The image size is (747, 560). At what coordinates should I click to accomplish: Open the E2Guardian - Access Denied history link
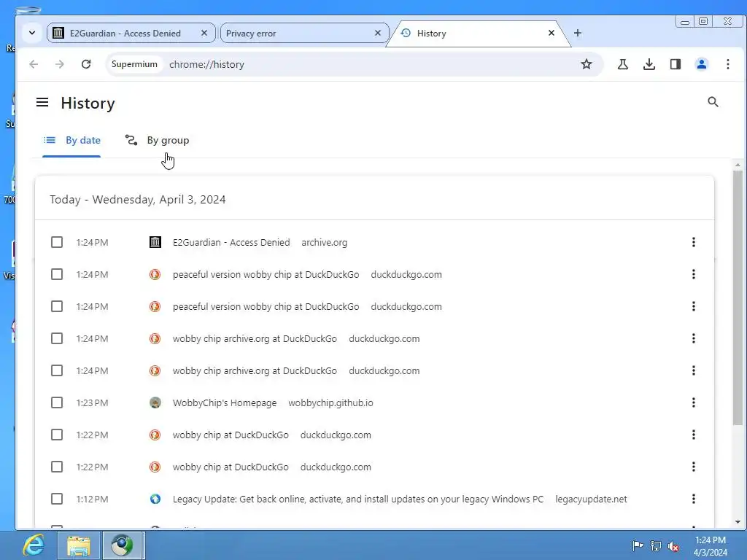231,242
